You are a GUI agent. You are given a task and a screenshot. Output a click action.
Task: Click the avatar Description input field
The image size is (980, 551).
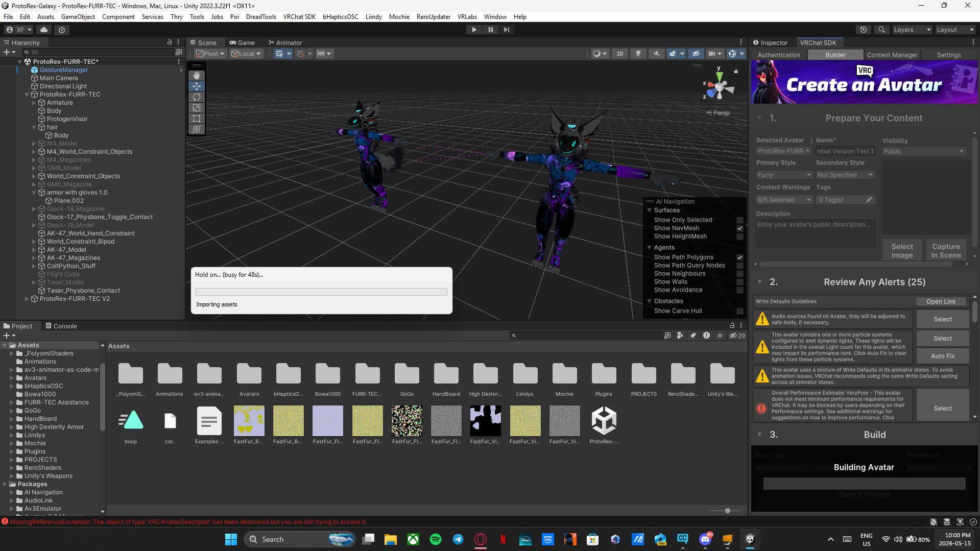pyautogui.click(x=816, y=233)
